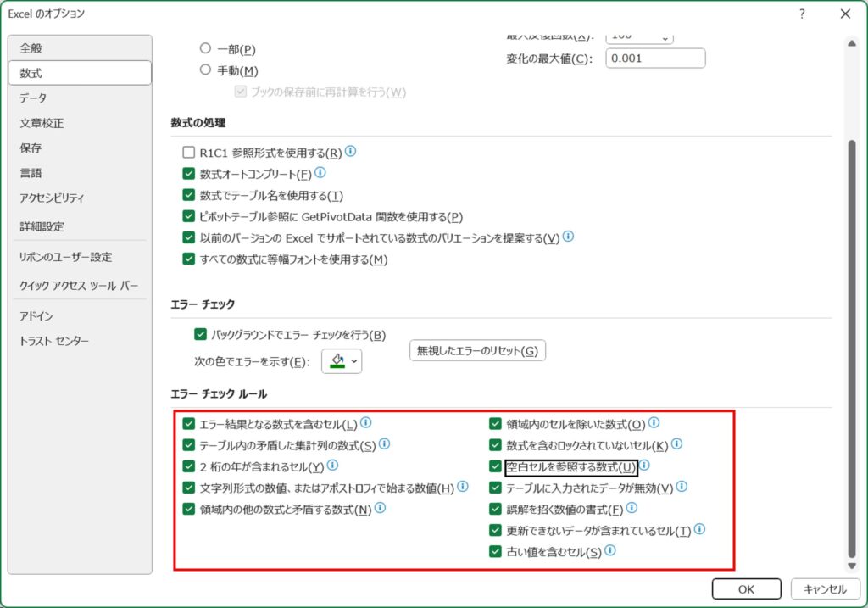
Task: Click info icon for テーブル内の矛盾した集計列の数式
Action: point(384,443)
